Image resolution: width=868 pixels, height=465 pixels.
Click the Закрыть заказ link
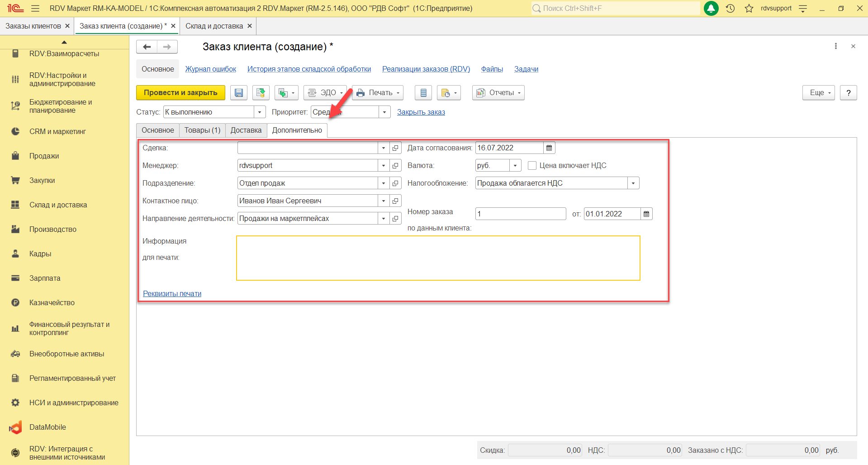point(421,112)
